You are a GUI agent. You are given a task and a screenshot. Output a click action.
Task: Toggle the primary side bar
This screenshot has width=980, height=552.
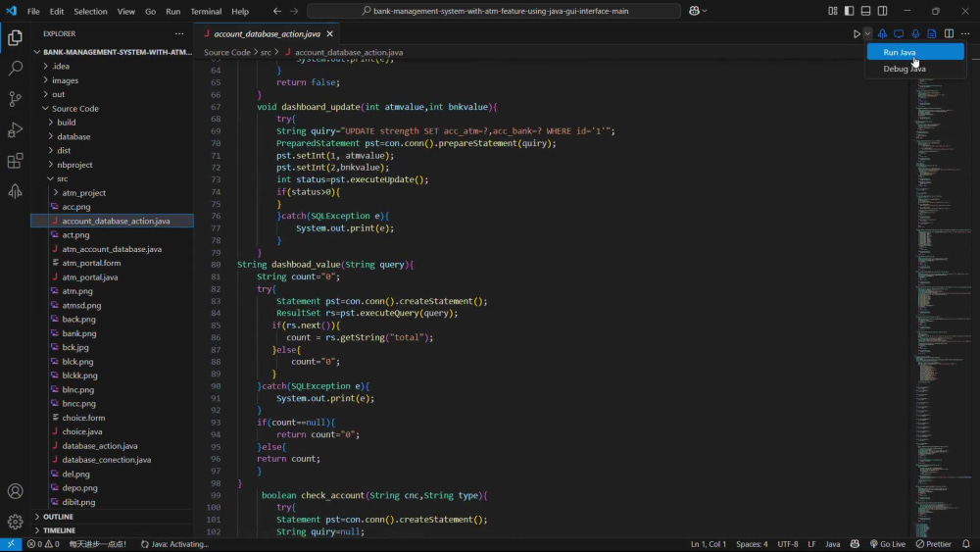tap(849, 11)
